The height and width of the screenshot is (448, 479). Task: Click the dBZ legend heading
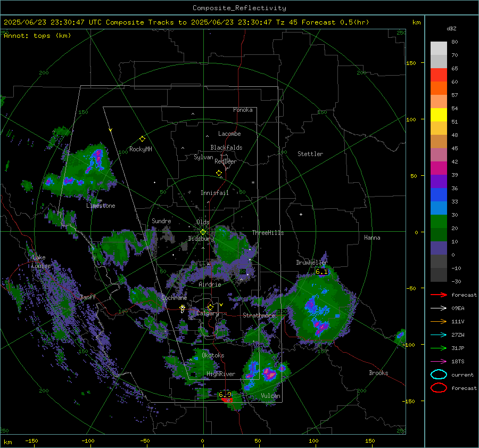(451, 28)
